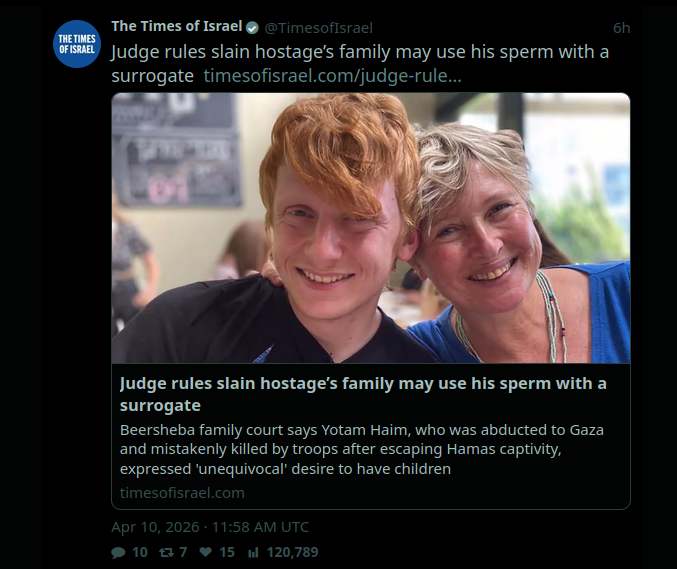This screenshot has width=677, height=569.
Task: Click the 120,789 views count
Action: 292,552
